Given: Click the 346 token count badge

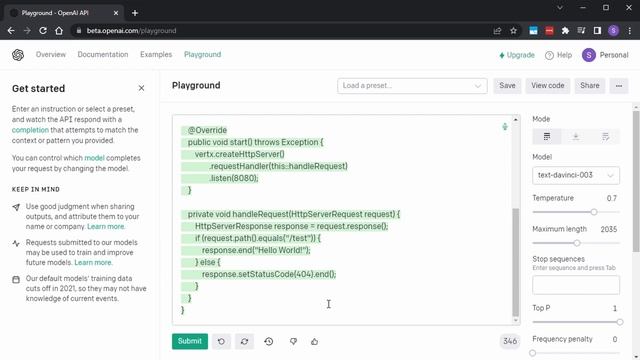Looking at the screenshot, I should tap(510, 341).
